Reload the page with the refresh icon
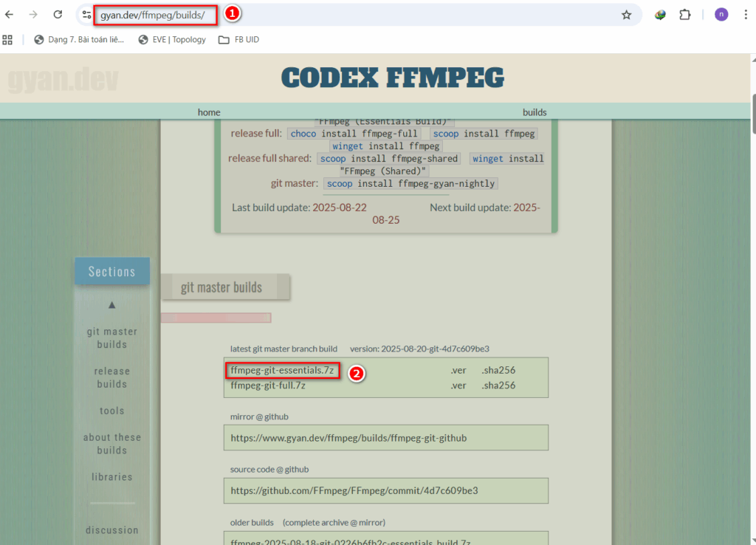This screenshot has height=545, width=756. 58,15
